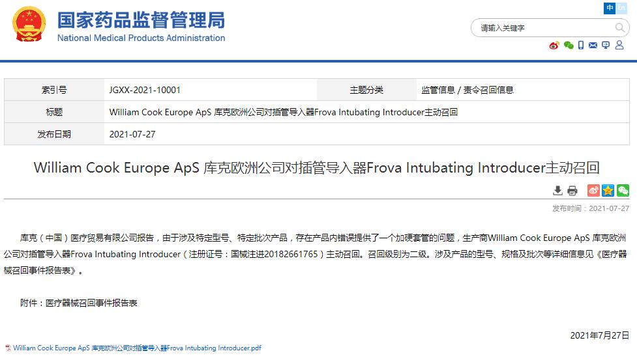The width and height of the screenshot is (637, 364).
Task: Click 附件：医疗器械召回事件报告表 text
Action: coord(79,303)
